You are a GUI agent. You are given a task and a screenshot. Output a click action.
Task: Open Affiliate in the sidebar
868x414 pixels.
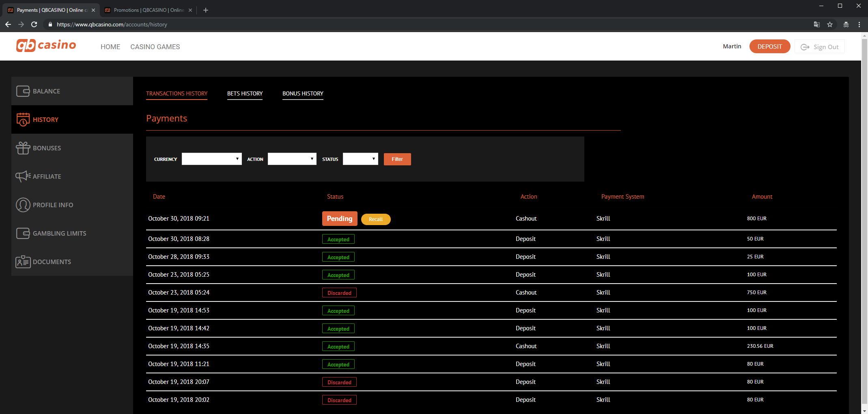pos(72,176)
